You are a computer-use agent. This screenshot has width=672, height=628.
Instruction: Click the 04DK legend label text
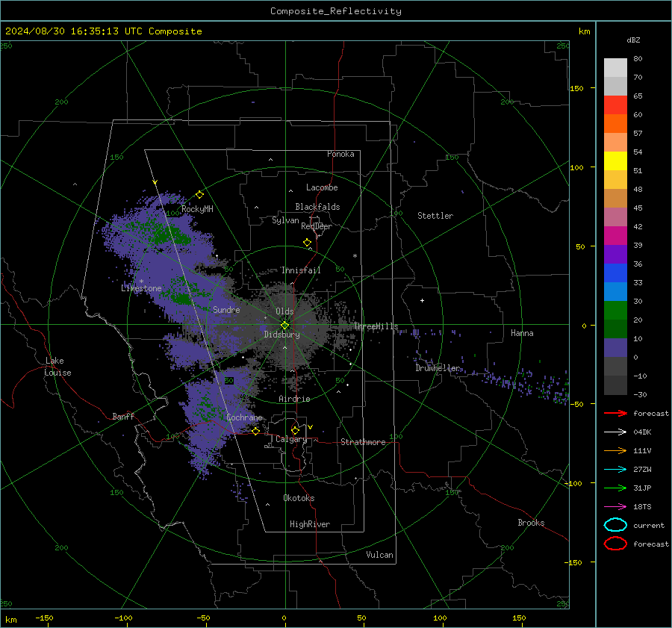[642, 432]
